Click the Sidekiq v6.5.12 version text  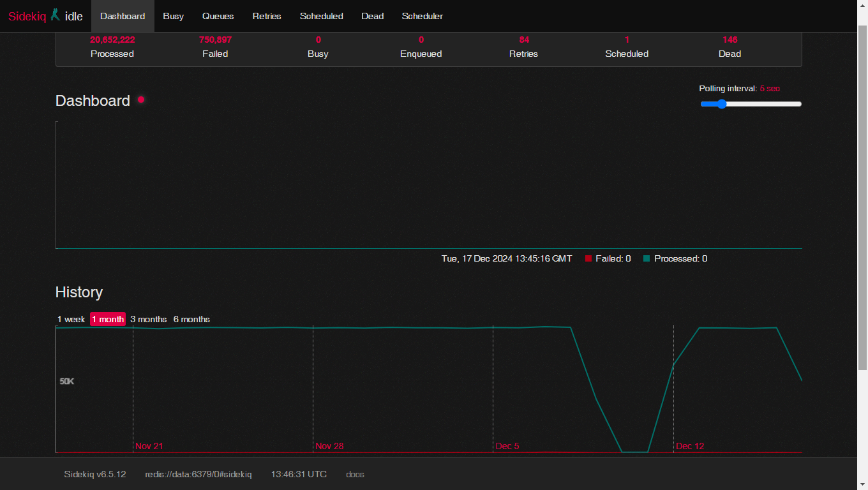click(95, 474)
